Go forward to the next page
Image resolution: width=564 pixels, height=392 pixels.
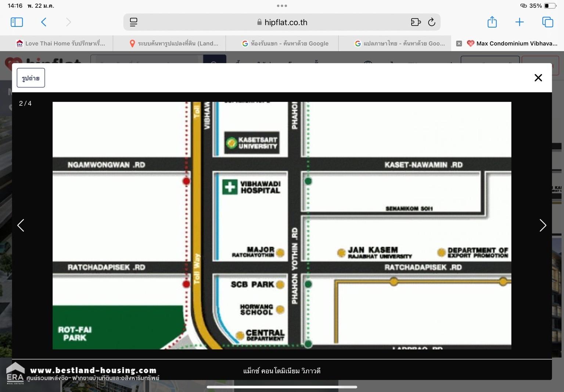[68, 22]
